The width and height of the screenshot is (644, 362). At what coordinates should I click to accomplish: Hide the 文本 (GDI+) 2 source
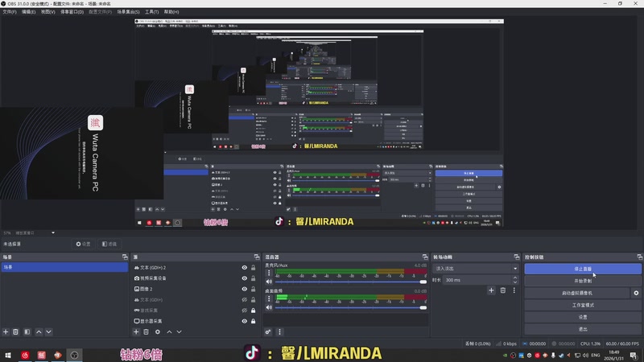pos(245,268)
